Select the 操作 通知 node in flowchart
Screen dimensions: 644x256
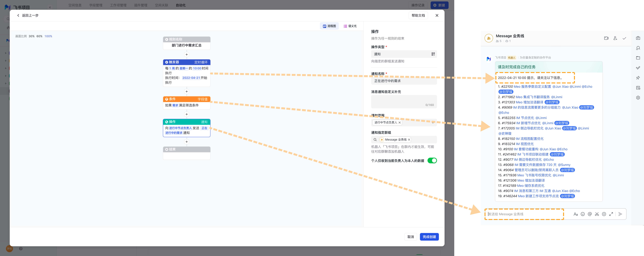[187, 128]
